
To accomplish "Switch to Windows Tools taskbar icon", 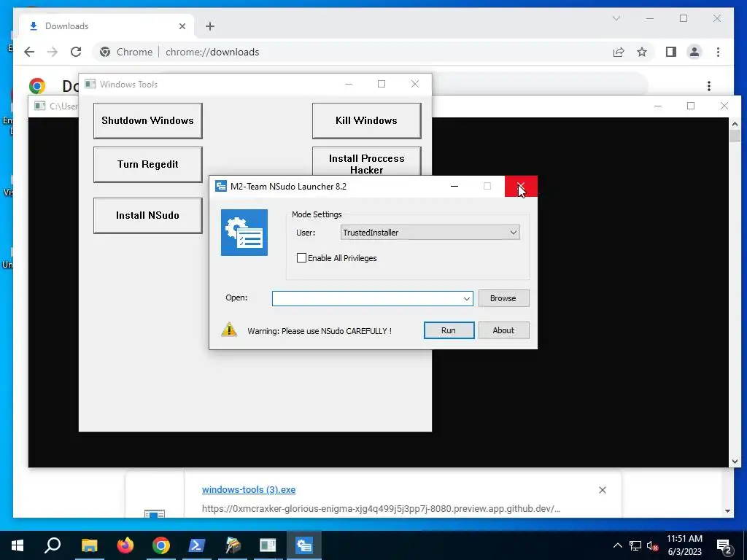I will click(x=268, y=545).
